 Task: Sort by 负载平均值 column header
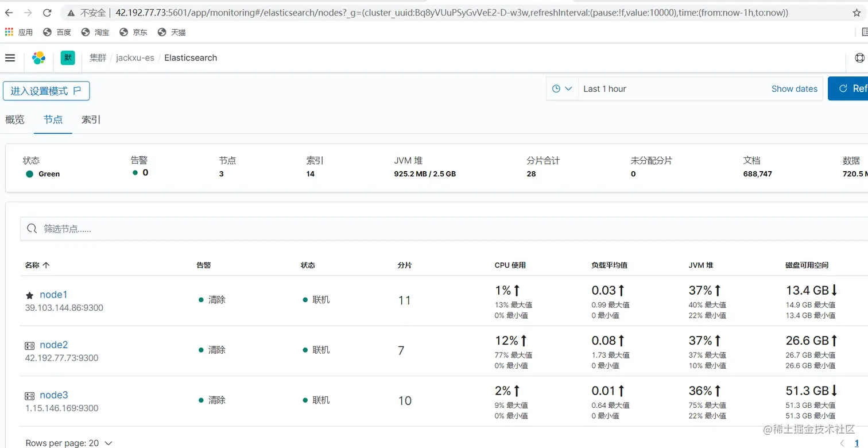609,265
